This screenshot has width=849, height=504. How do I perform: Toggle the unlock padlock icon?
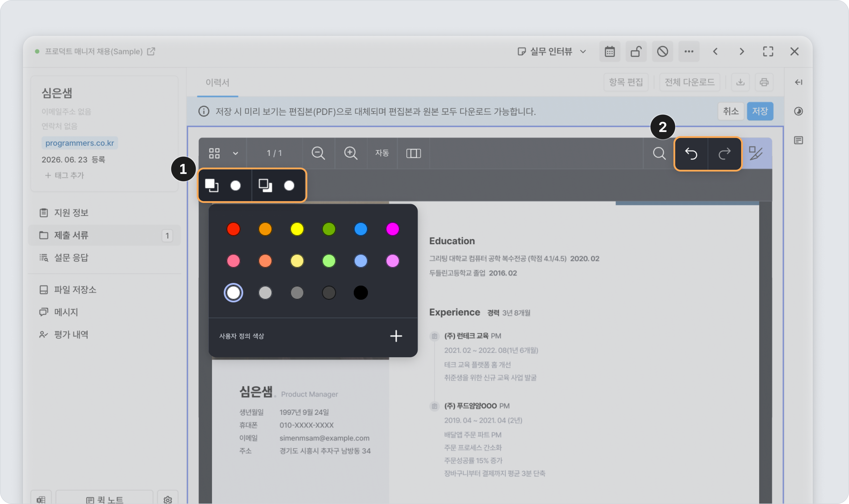pos(636,52)
